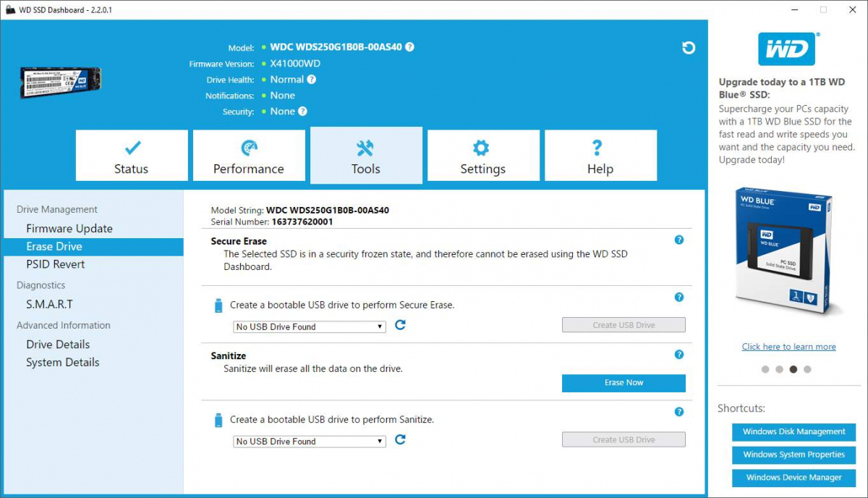Screen dimensions: 868x498
Task: Follow the 'Click here to learn more' link
Action: 788,347
